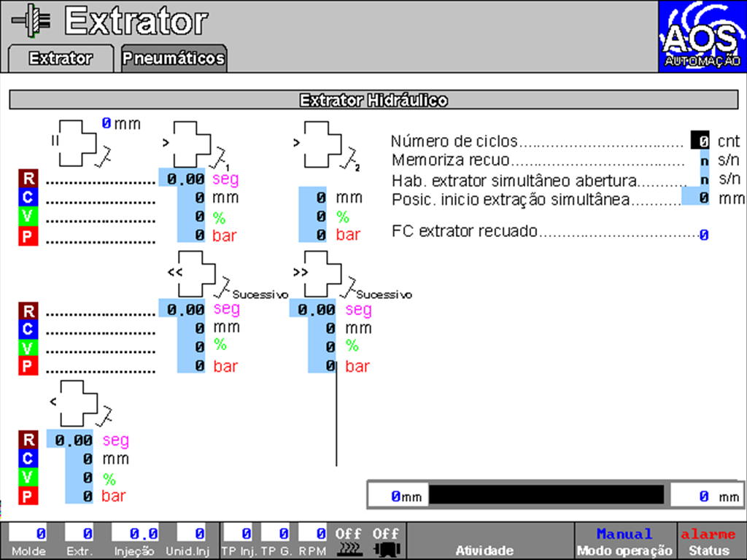The width and height of the screenshot is (747, 560).
Task: Toggle the motor Off indicator in status bar
Action: coord(386,541)
